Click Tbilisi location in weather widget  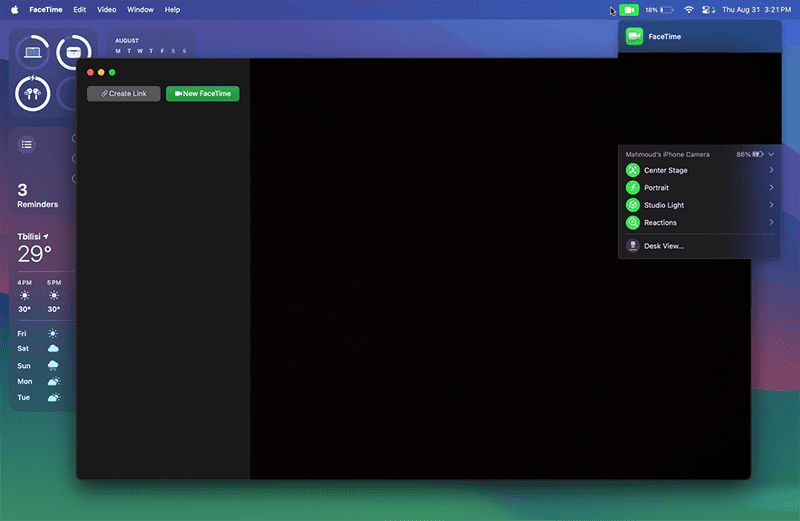33,236
